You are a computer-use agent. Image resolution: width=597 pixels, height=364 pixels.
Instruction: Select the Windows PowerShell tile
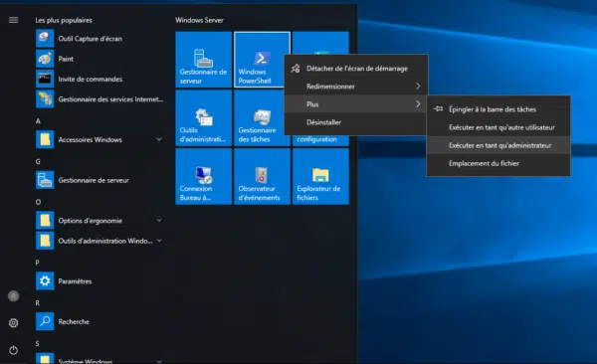click(x=262, y=60)
